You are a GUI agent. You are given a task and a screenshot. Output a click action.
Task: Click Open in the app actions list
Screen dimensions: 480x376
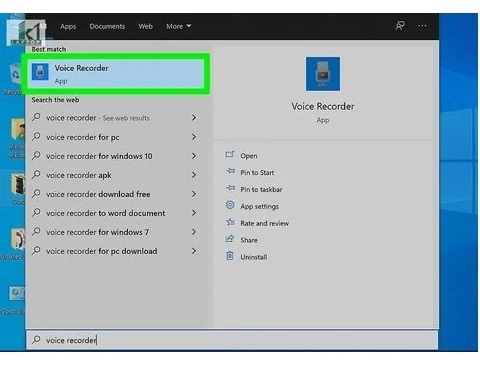coord(249,156)
